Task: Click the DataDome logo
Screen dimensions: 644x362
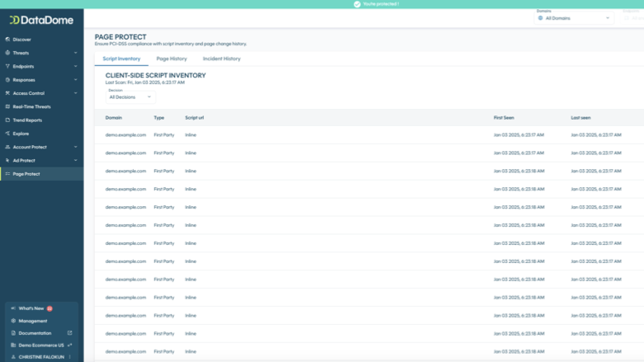Action: [x=41, y=20]
